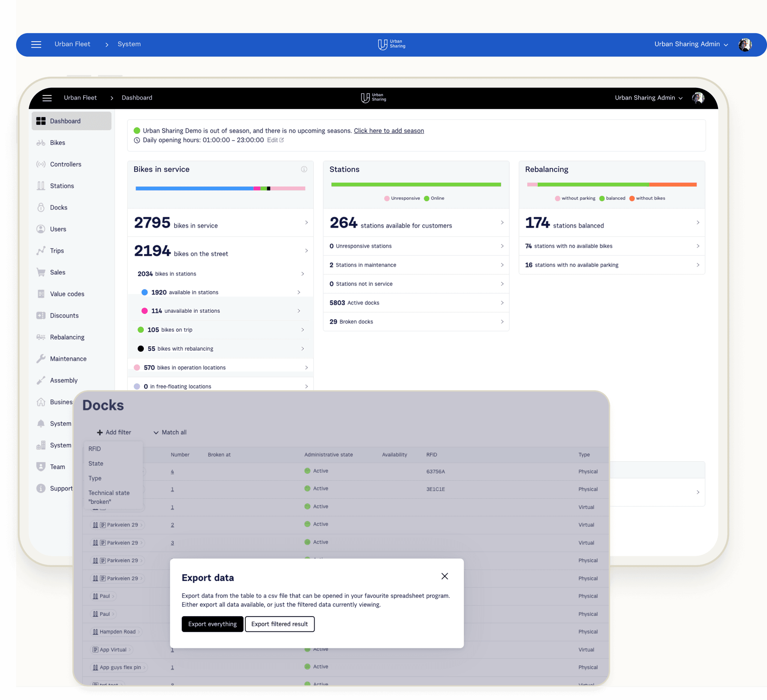The image size is (767, 700).
Task: Select Dashboard in sidebar
Action: click(x=72, y=121)
